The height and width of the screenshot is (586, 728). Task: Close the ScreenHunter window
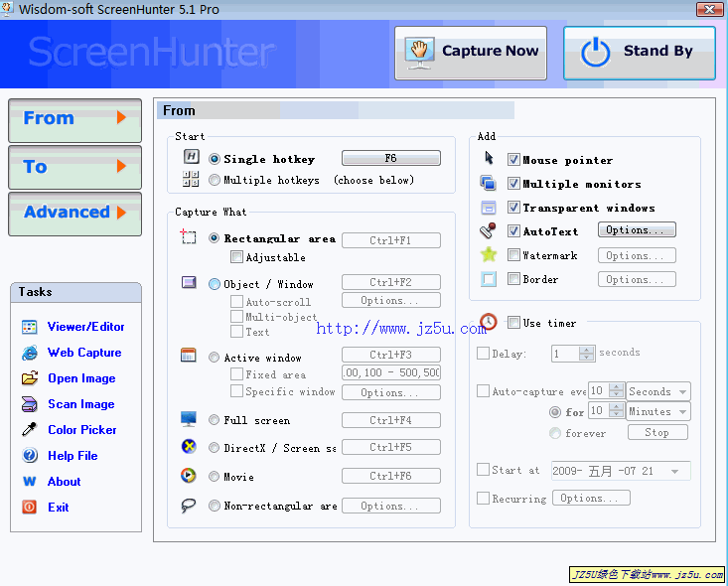click(x=709, y=9)
